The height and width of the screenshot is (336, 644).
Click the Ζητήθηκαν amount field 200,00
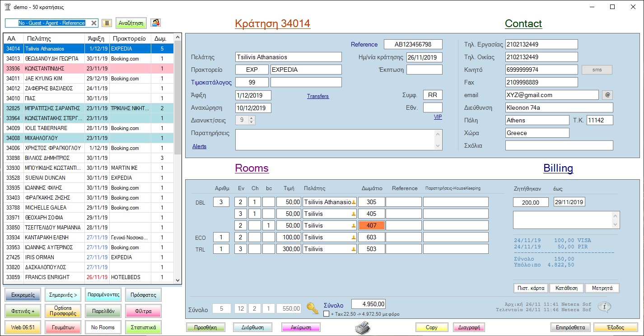pyautogui.click(x=531, y=202)
